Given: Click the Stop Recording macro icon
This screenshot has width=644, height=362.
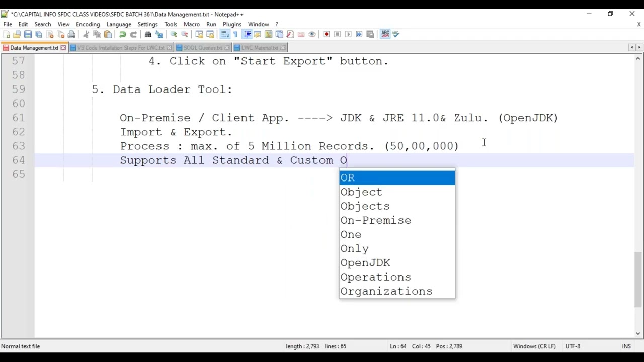Looking at the screenshot, I should pos(337,34).
